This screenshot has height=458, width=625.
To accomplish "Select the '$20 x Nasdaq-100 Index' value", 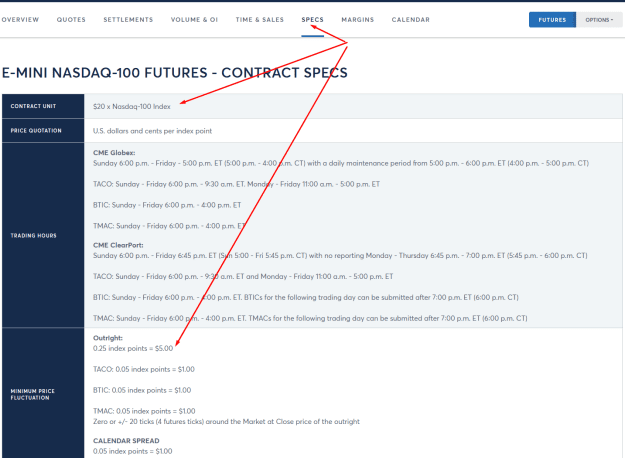I will pyautogui.click(x=132, y=106).
